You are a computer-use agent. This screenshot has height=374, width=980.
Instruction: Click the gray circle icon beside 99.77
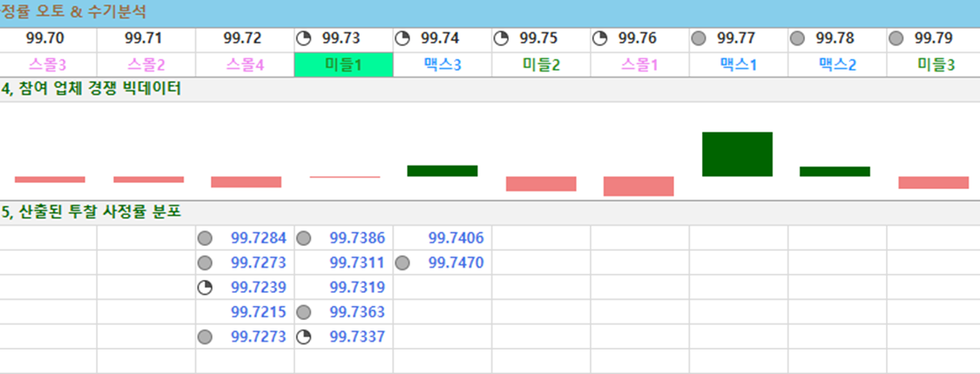[x=698, y=38]
